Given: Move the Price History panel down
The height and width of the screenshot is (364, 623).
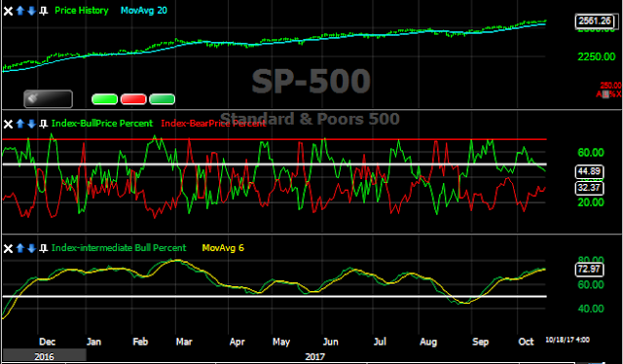Looking at the screenshot, I should 32,11.
